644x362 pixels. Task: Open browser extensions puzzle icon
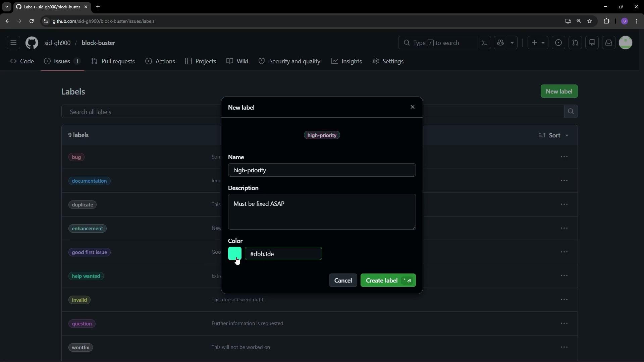pyautogui.click(x=606, y=21)
